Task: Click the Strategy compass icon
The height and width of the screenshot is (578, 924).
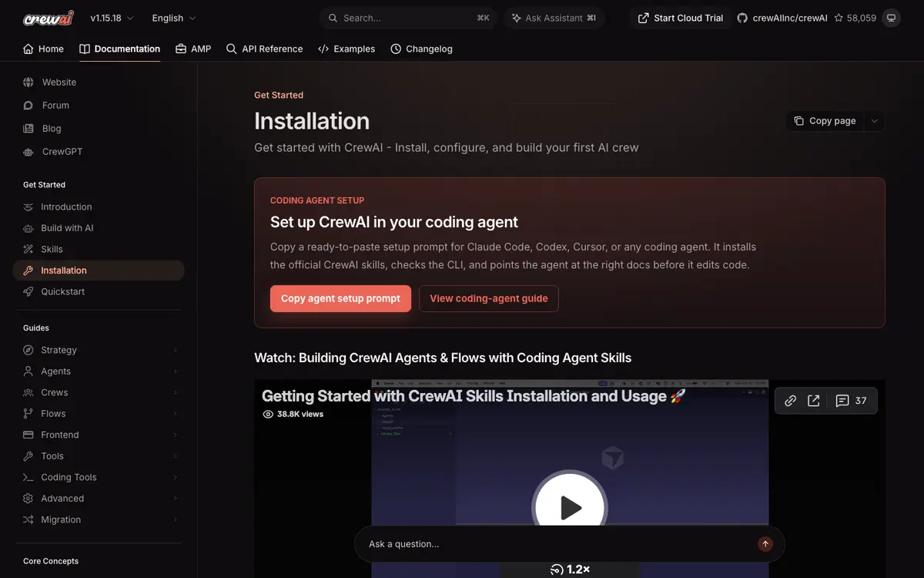Action: 28,350
